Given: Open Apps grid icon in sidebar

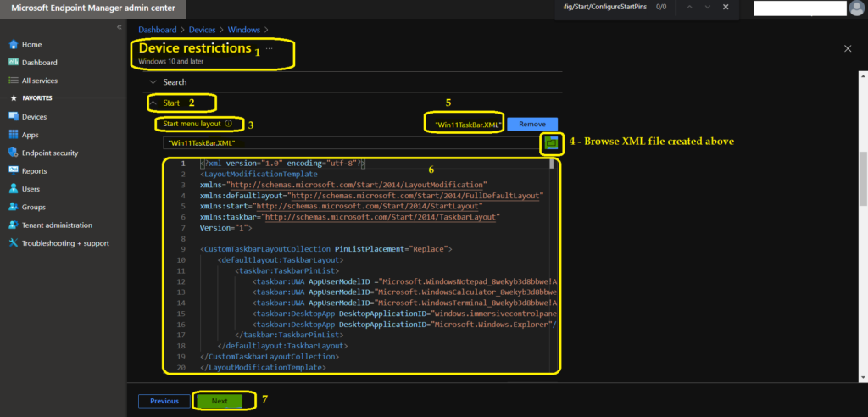Looking at the screenshot, I should coord(14,135).
